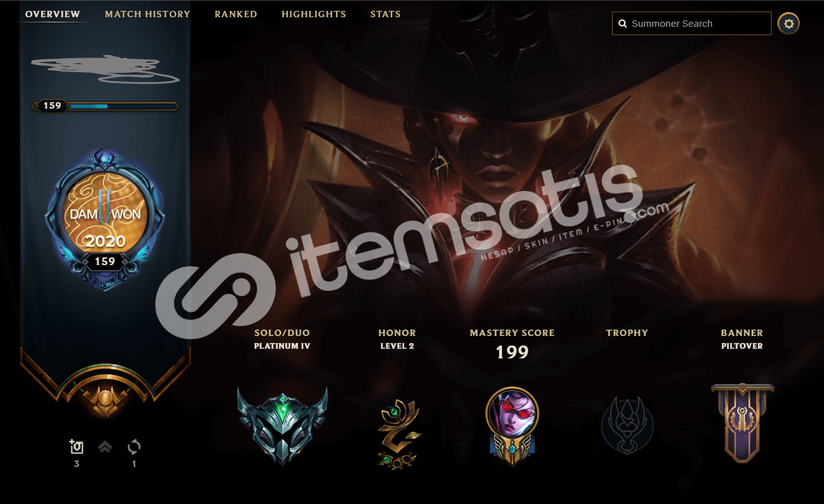Click the DAMWON 2020 summoner icon
The height and width of the screenshot is (504, 824).
click(105, 220)
